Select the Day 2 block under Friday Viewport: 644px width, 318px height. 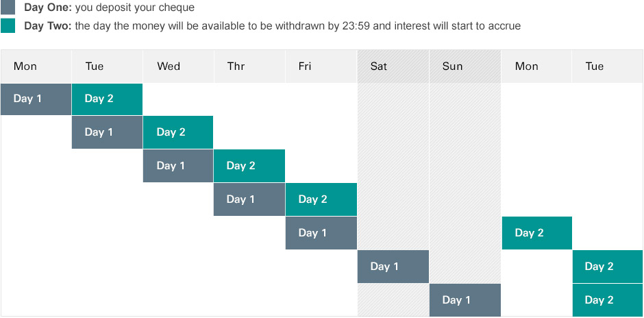click(x=321, y=199)
